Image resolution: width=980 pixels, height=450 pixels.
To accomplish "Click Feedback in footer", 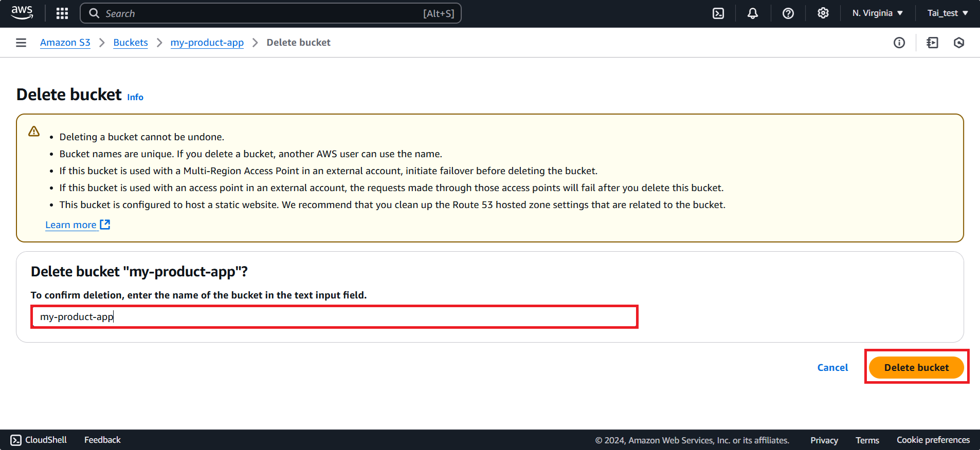I will click(x=102, y=440).
